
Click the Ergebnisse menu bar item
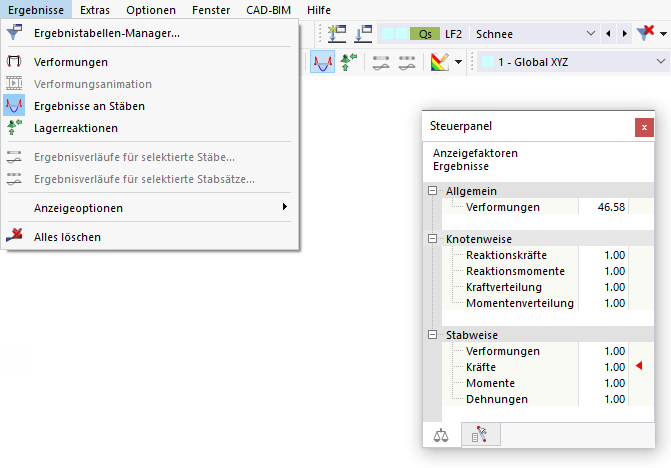(x=36, y=10)
